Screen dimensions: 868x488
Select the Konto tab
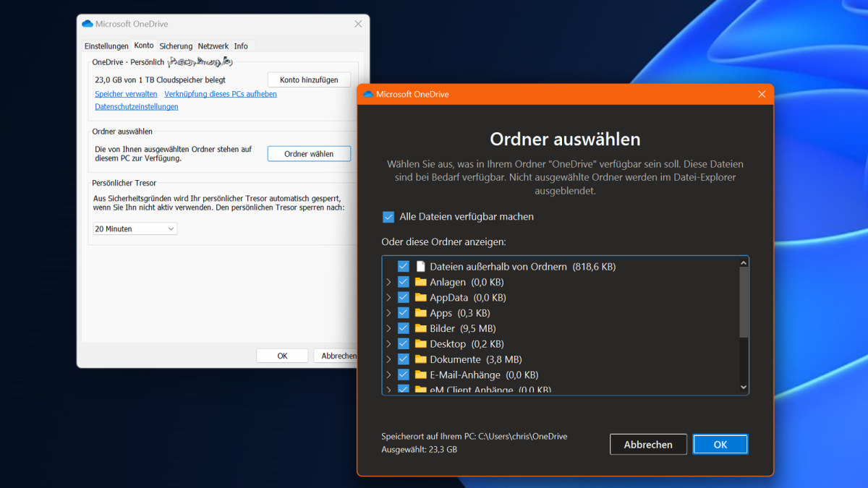click(144, 46)
